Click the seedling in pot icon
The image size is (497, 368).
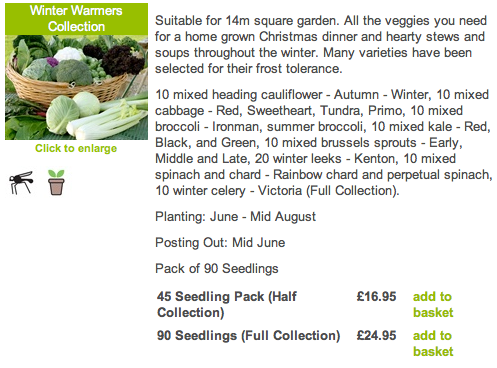pos(56,182)
